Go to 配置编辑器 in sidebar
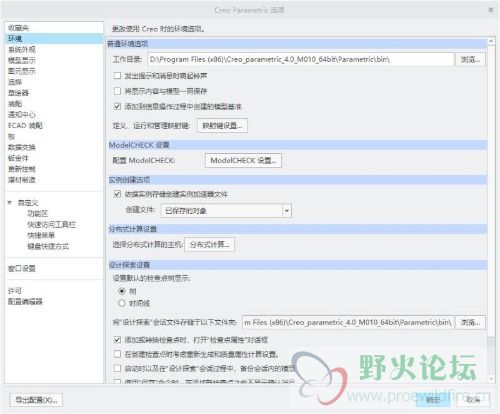 pyautogui.click(x=25, y=302)
